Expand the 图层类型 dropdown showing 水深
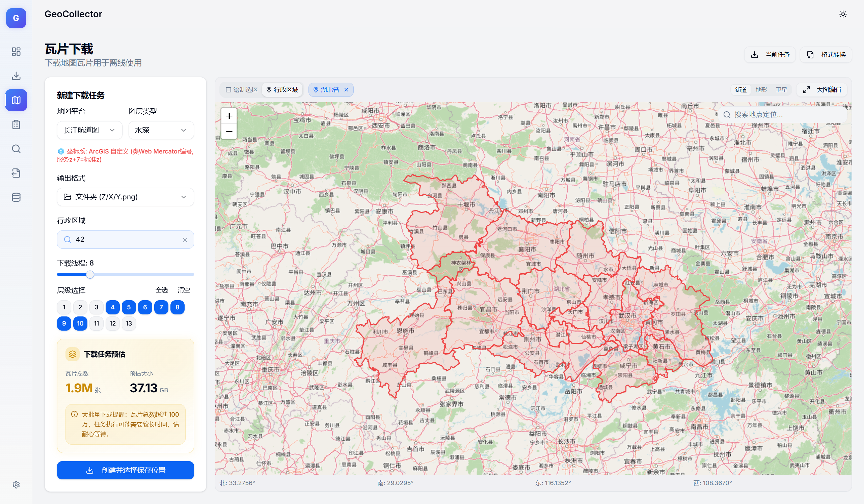 tap(161, 130)
